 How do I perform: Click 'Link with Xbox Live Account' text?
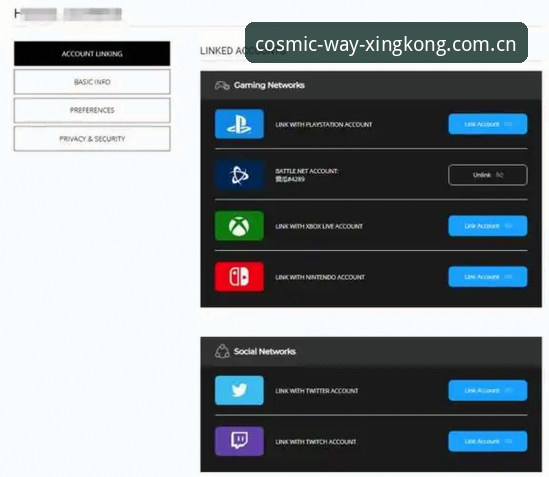point(319,227)
